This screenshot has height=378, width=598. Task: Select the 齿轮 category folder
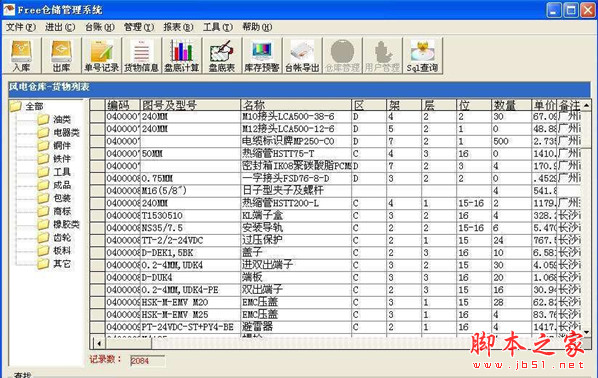coord(62,238)
